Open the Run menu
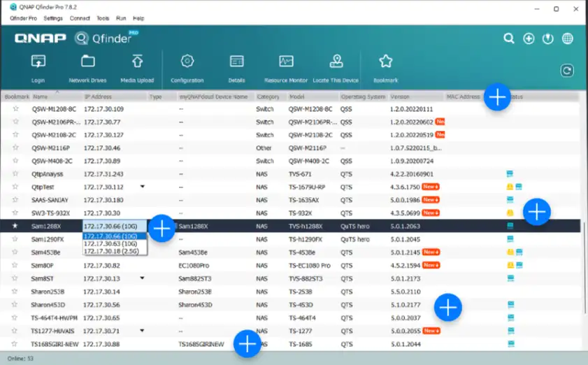 click(121, 18)
